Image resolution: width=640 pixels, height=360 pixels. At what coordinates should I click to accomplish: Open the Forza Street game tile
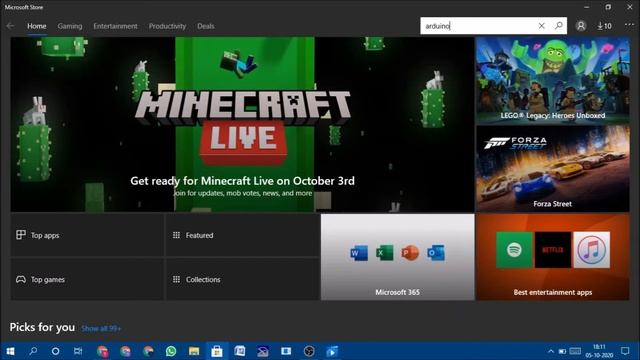click(553, 169)
